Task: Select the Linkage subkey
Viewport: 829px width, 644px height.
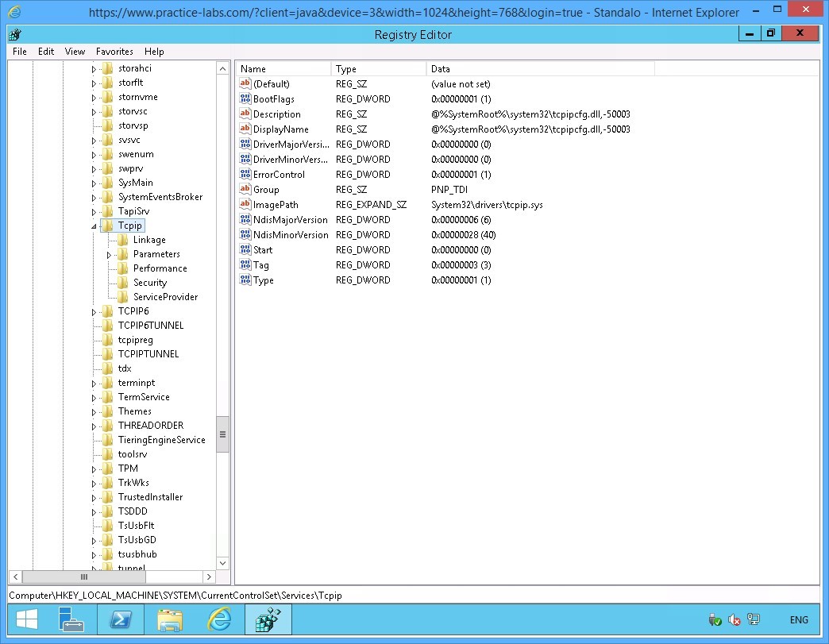Action: pyautogui.click(x=149, y=240)
